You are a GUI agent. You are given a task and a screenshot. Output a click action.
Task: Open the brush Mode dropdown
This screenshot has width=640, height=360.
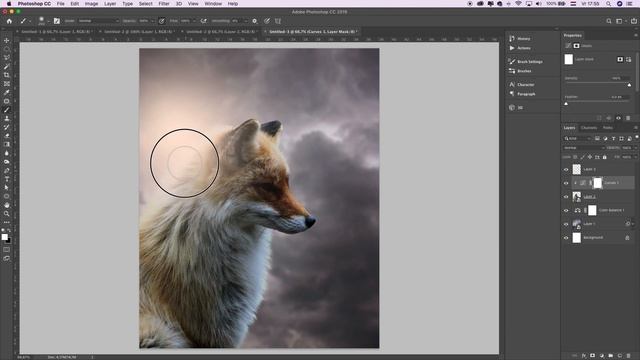[98, 21]
